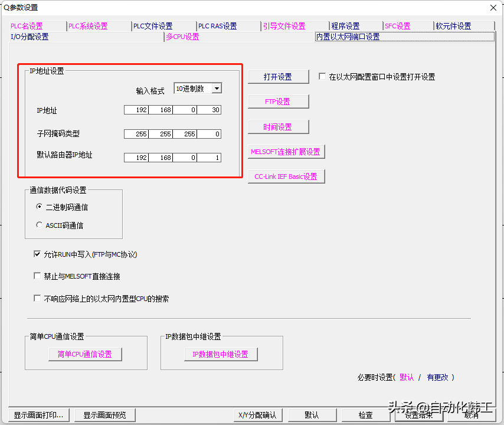
Task: Choose ASCII码通信 radio option
Action: [x=40, y=225]
